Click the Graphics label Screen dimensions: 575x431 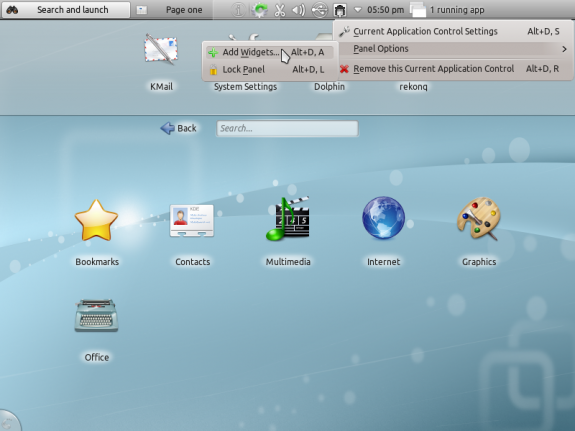click(479, 262)
